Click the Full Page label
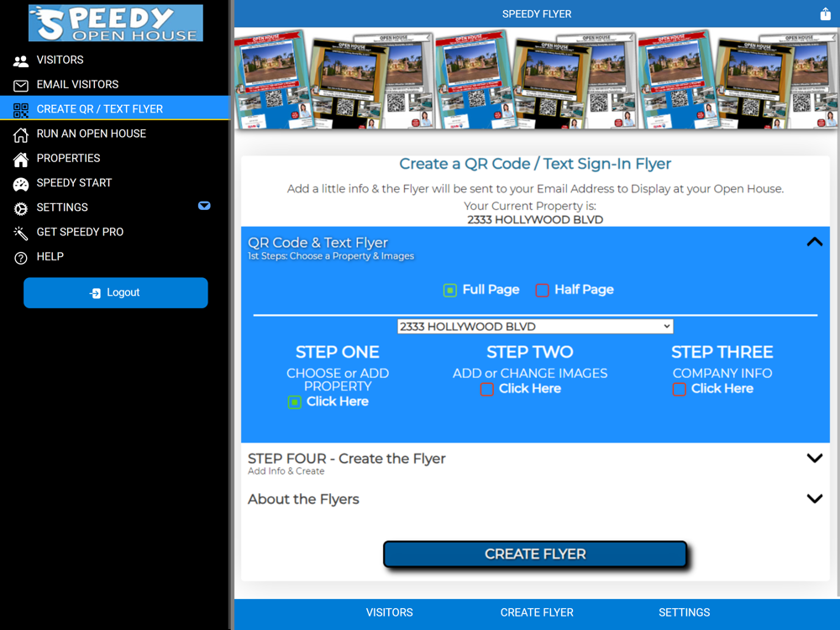The image size is (840, 630). tap(491, 289)
